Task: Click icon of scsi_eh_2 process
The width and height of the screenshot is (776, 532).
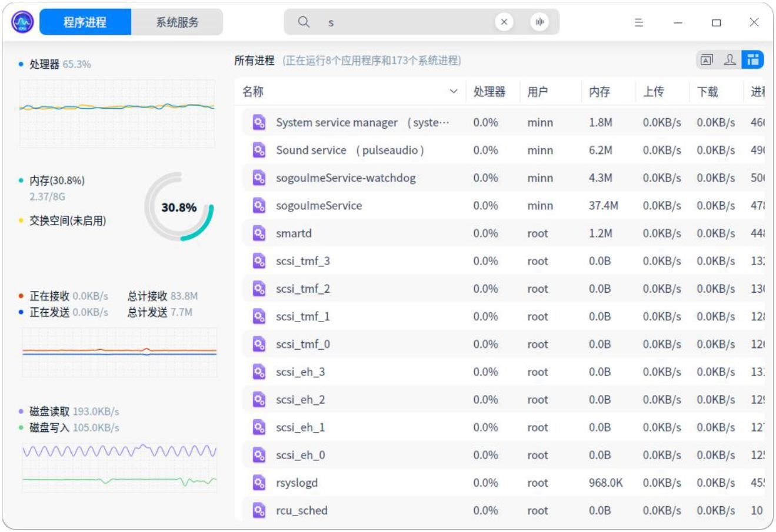Action: coord(259,400)
